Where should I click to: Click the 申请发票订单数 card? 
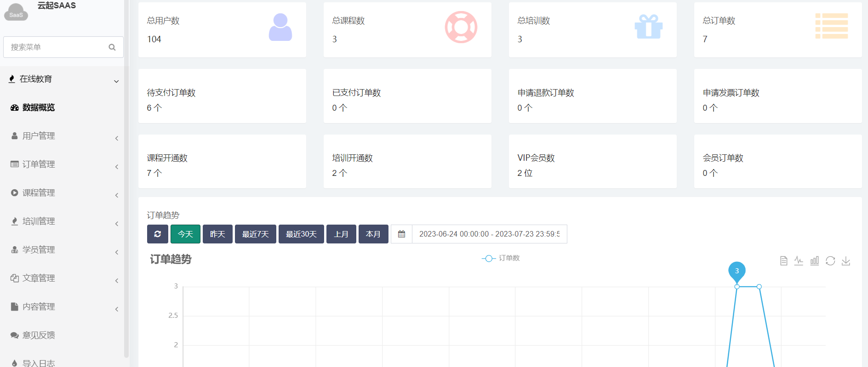pos(778,96)
